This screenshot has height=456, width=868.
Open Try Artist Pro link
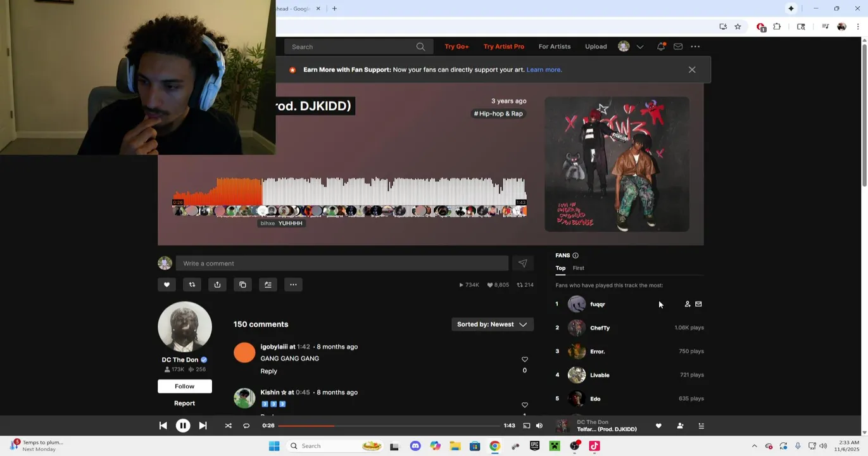(503, 46)
